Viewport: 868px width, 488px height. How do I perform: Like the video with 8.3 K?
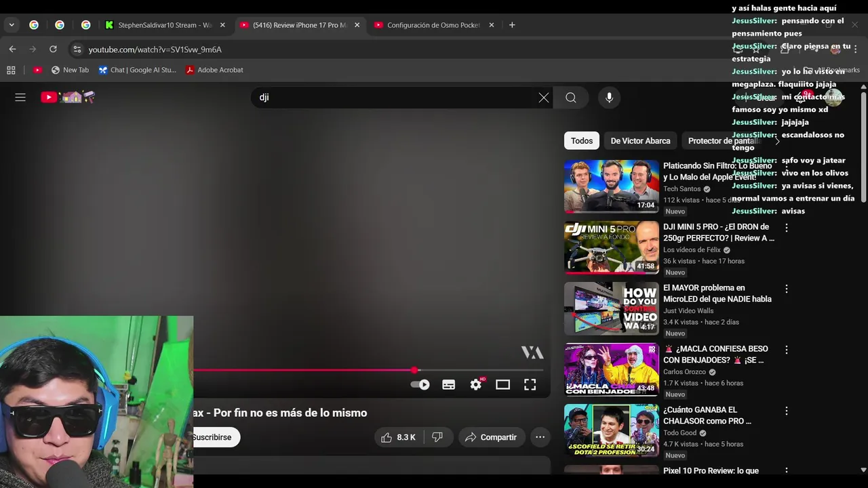(x=399, y=437)
